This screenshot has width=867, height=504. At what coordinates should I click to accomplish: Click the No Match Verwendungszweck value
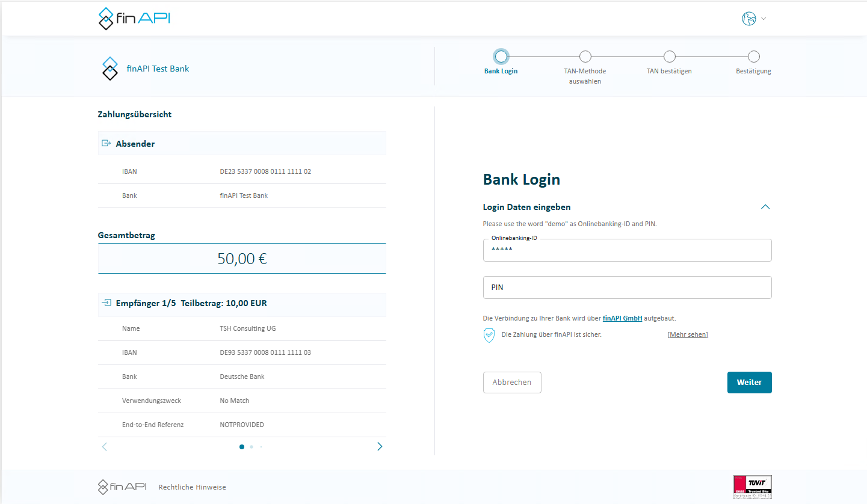pyautogui.click(x=235, y=401)
